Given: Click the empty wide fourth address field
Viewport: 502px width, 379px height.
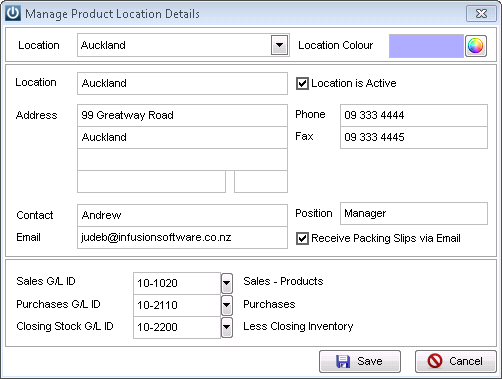Looking at the screenshot, I should point(151,182).
